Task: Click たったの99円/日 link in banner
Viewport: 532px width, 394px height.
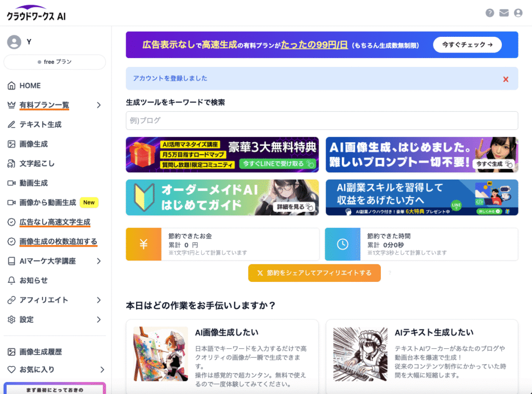Action: [x=314, y=45]
